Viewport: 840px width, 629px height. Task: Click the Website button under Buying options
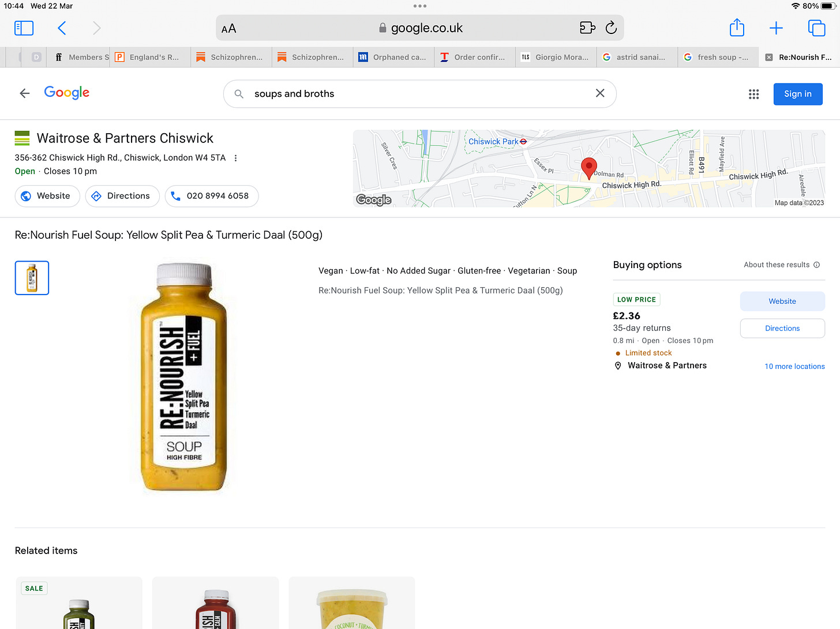point(782,301)
